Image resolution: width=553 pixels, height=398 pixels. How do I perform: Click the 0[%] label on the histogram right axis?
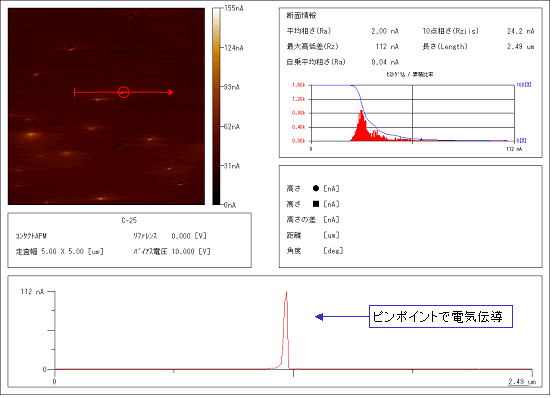click(521, 141)
